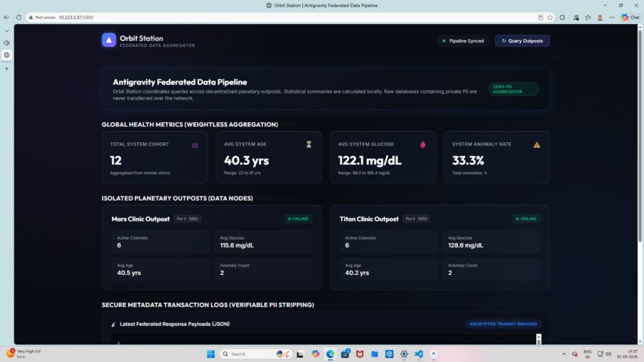Screen dimensions: 644x362
Task: Click the media control music note icon
Action: pyautogui.click(x=576, y=18)
